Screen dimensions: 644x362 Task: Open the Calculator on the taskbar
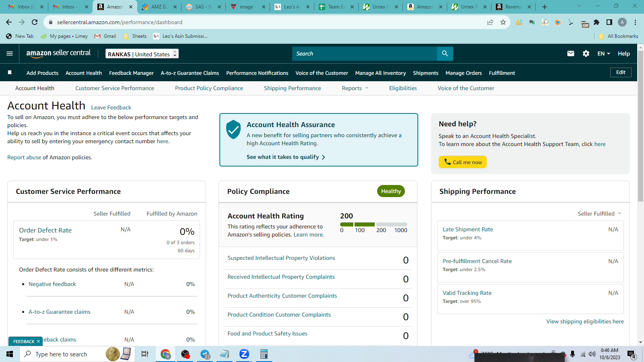(264, 354)
